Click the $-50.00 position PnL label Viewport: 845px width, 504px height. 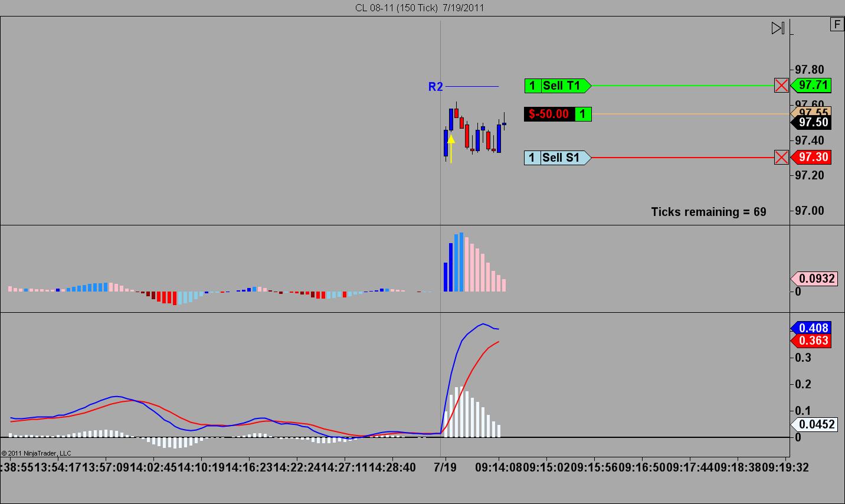549,114
